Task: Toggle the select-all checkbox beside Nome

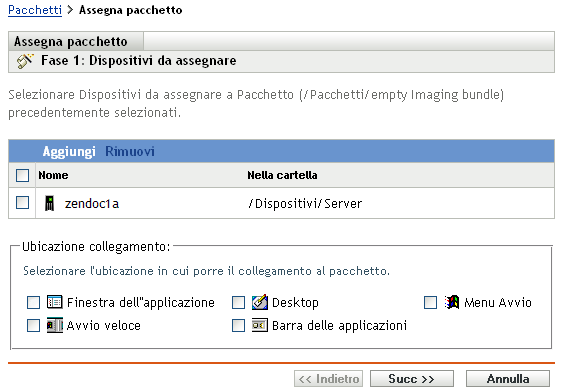Action: [22, 176]
